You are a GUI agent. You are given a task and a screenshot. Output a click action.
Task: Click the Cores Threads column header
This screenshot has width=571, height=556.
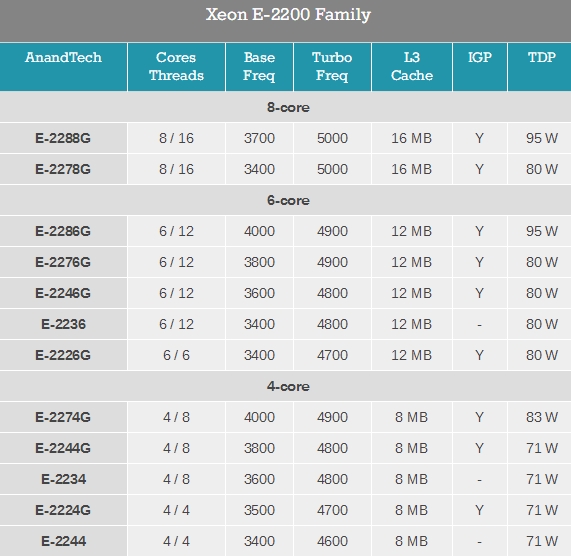176,67
